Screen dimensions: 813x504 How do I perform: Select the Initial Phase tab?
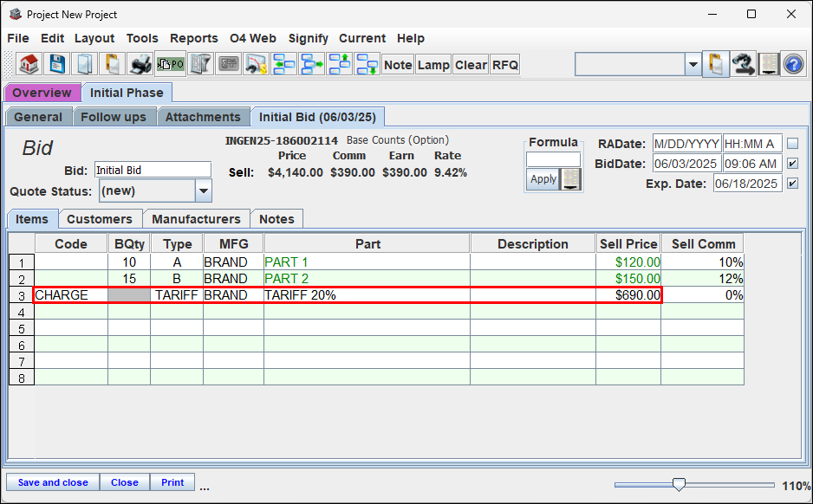pos(127,93)
